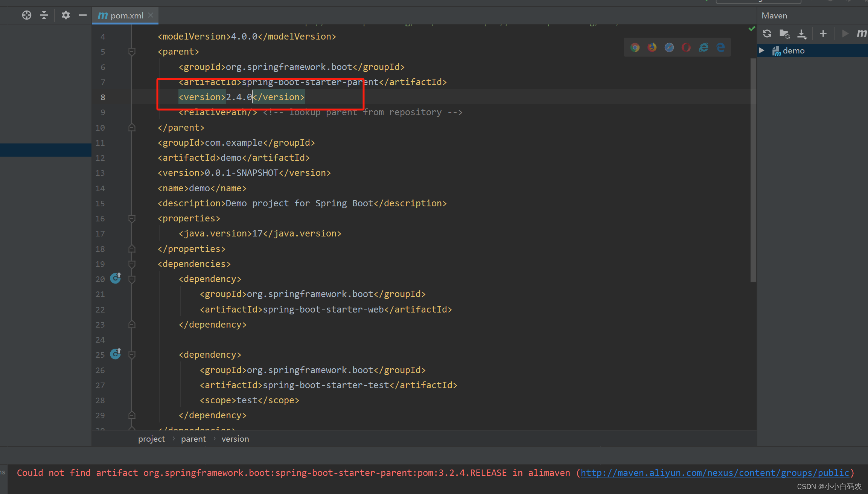Click the gutter update icon on line 20
This screenshot has width=868, height=494.
(x=116, y=278)
